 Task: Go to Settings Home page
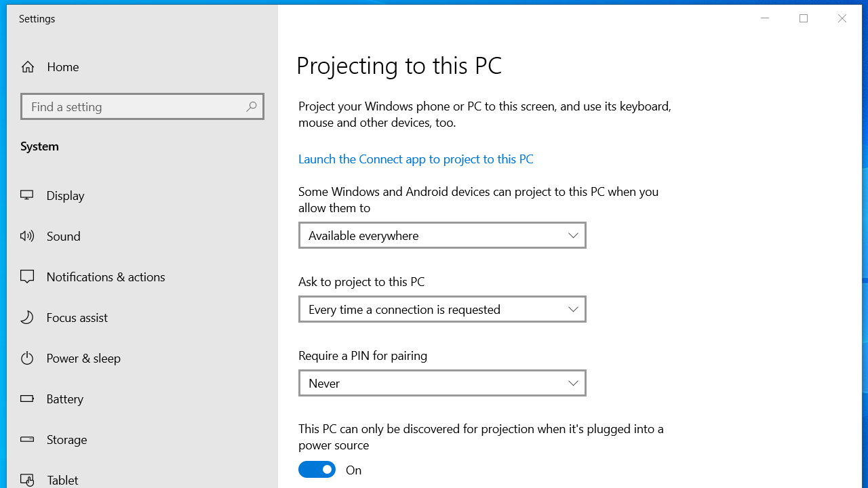click(x=62, y=66)
